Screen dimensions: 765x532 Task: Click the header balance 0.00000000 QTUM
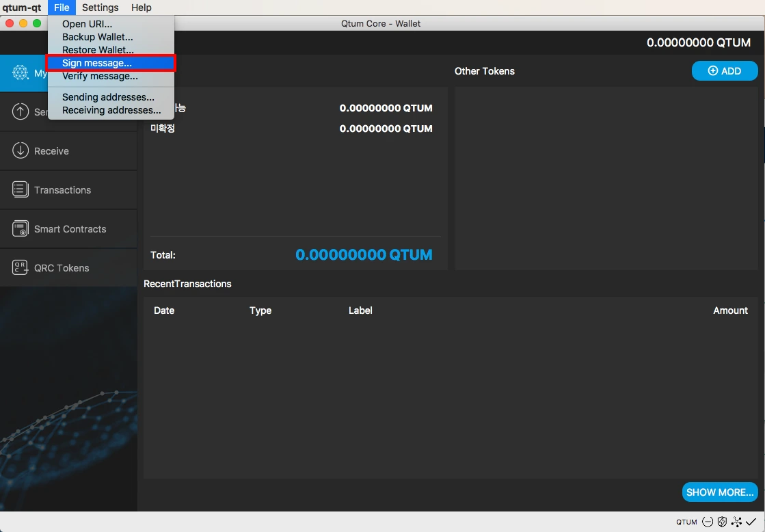(698, 43)
